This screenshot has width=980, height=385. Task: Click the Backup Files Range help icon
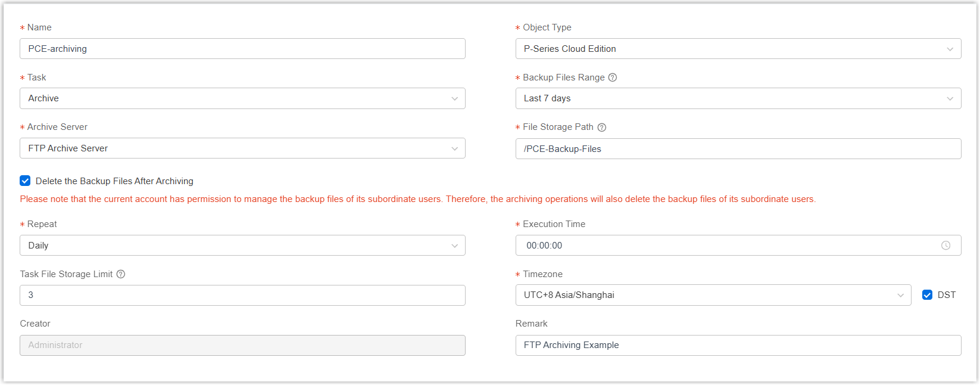point(613,77)
